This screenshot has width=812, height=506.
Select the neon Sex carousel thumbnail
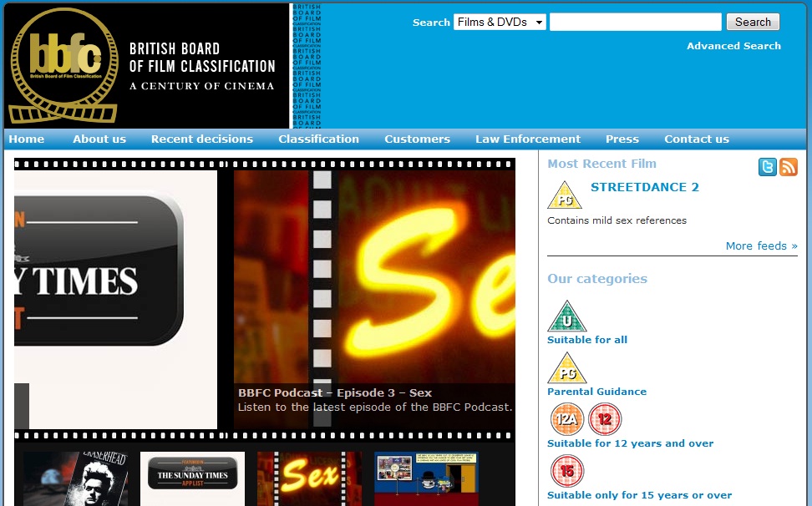pos(310,478)
